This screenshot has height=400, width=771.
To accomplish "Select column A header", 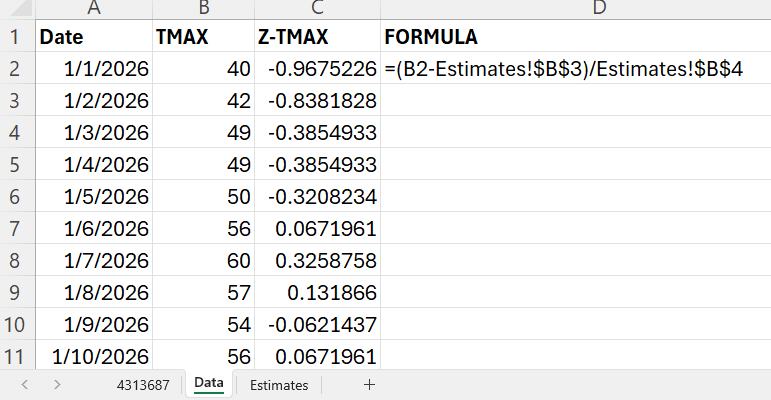I will [x=94, y=8].
